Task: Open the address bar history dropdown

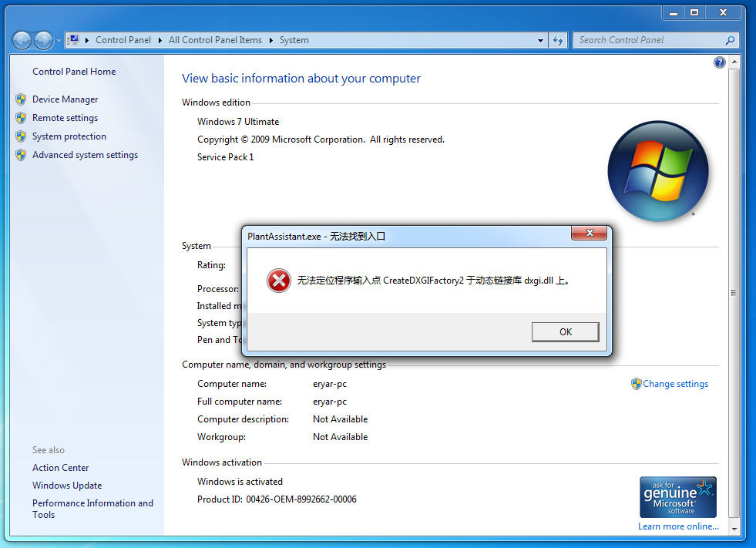Action: [x=542, y=40]
